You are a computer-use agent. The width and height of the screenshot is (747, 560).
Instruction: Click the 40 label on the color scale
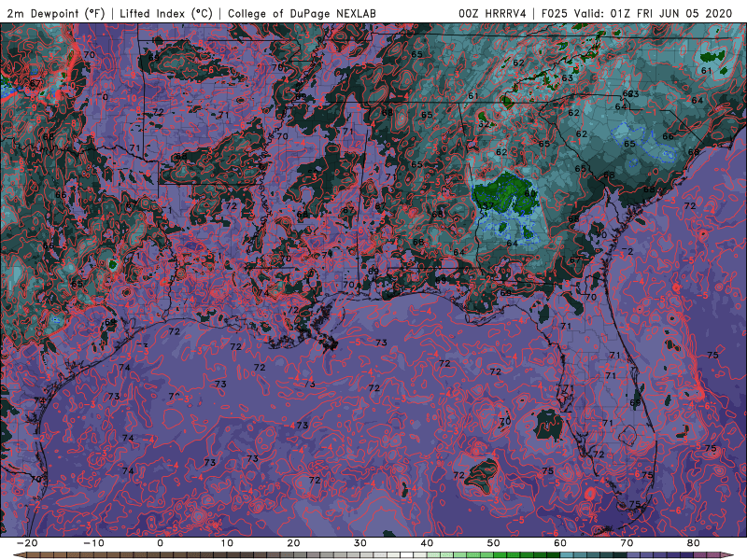pyautogui.click(x=427, y=543)
